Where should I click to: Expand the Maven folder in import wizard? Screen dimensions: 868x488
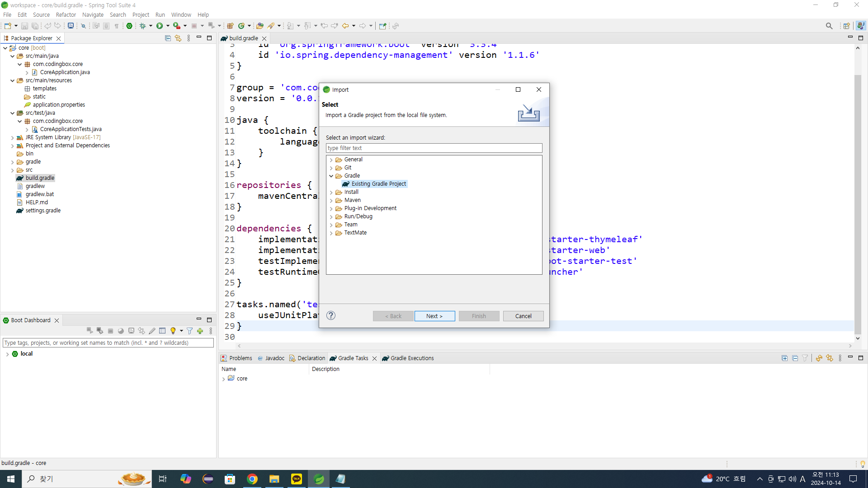click(331, 201)
